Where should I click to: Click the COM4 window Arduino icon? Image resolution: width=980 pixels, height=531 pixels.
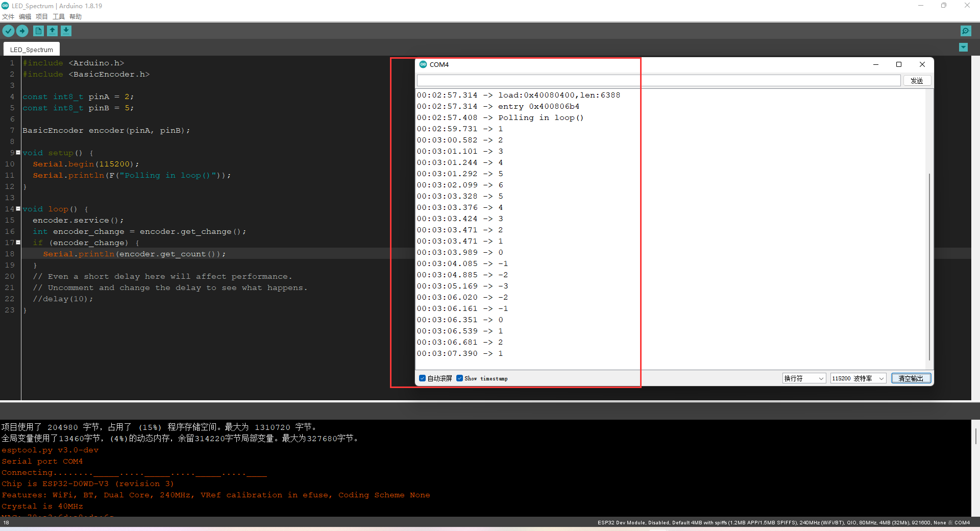(423, 64)
